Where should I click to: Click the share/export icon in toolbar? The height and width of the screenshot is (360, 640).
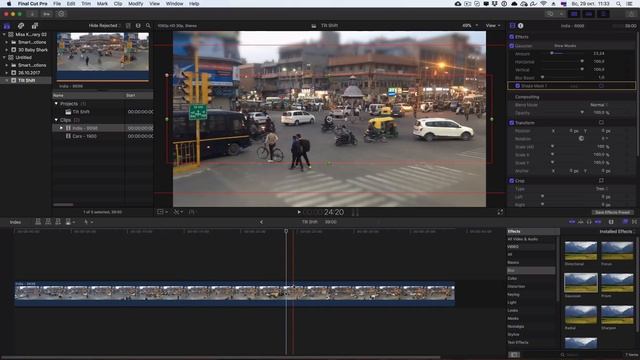point(630,14)
